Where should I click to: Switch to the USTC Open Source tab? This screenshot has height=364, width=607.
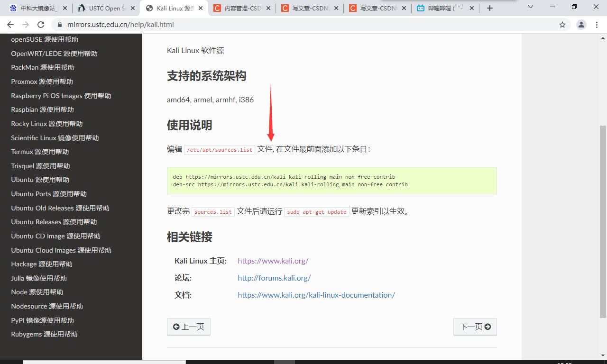(x=106, y=8)
